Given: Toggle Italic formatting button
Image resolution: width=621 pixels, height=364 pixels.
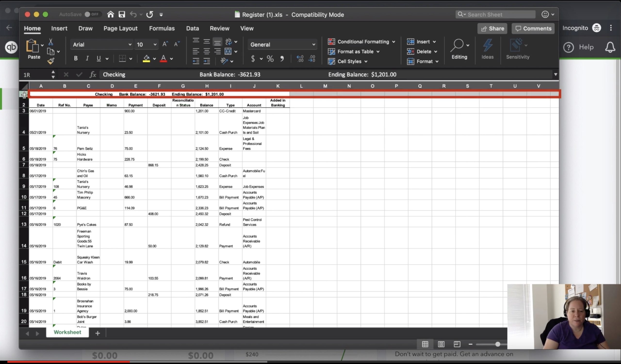Looking at the screenshot, I should click(x=86, y=58).
